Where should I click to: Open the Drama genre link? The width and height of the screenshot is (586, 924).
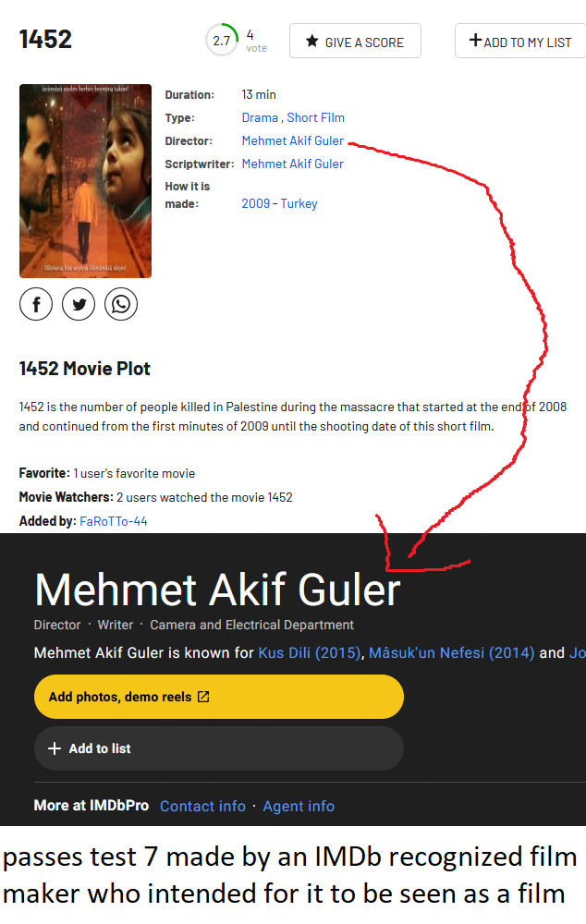(x=260, y=118)
